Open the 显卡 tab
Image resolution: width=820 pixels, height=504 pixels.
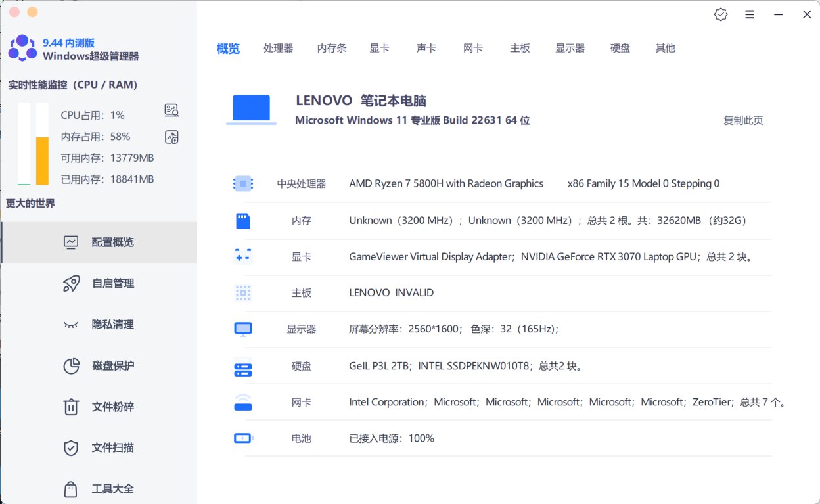click(x=379, y=48)
